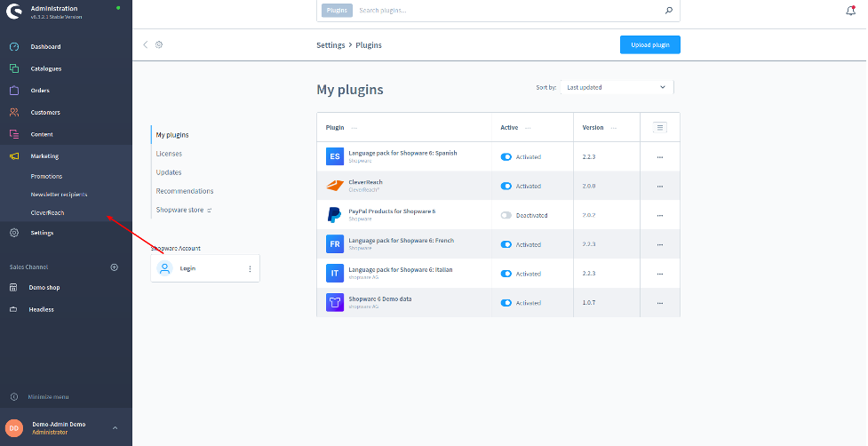Click the French language pack FR icon
The width and height of the screenshot is (868, 446).
(x=335, y=244)
